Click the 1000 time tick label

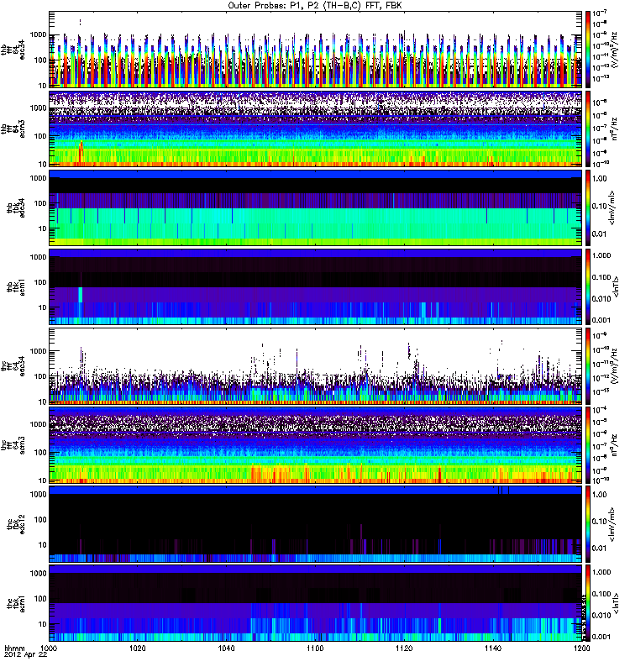[x=49, y=648]
